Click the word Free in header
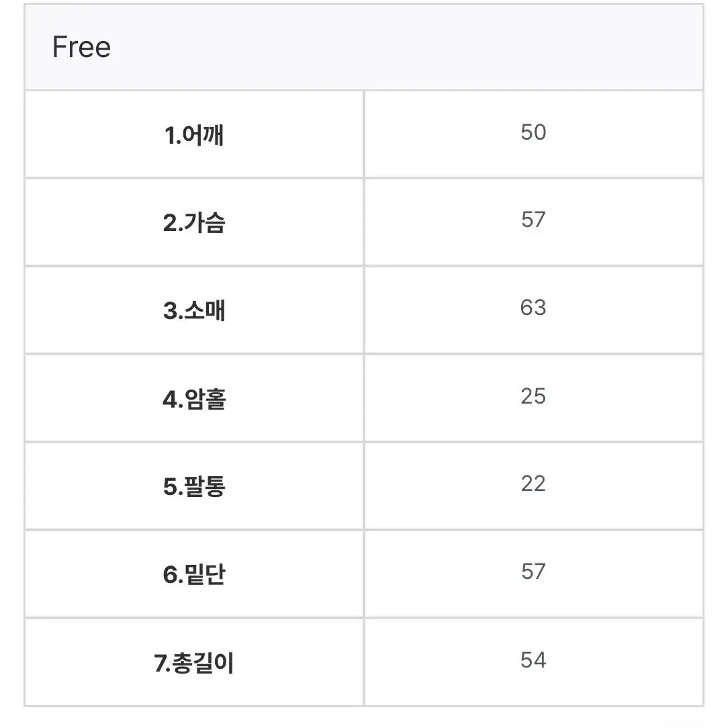 (x=82, y=47)
